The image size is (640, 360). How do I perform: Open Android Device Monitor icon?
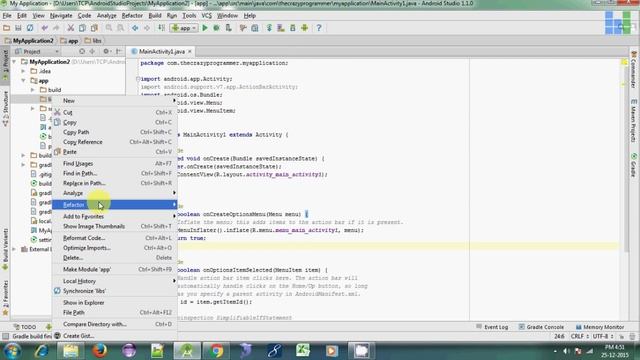click(304, 28)
